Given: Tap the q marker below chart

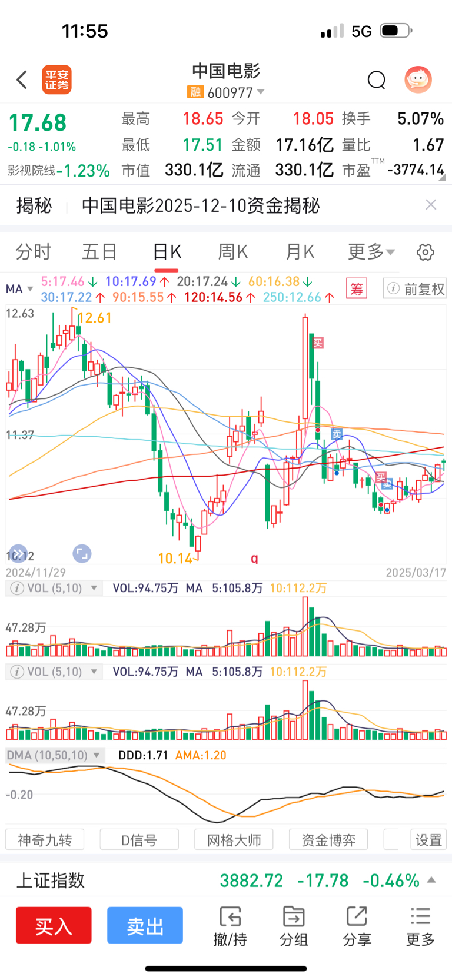Looking at the screenshot, I should tap(254, 557).
